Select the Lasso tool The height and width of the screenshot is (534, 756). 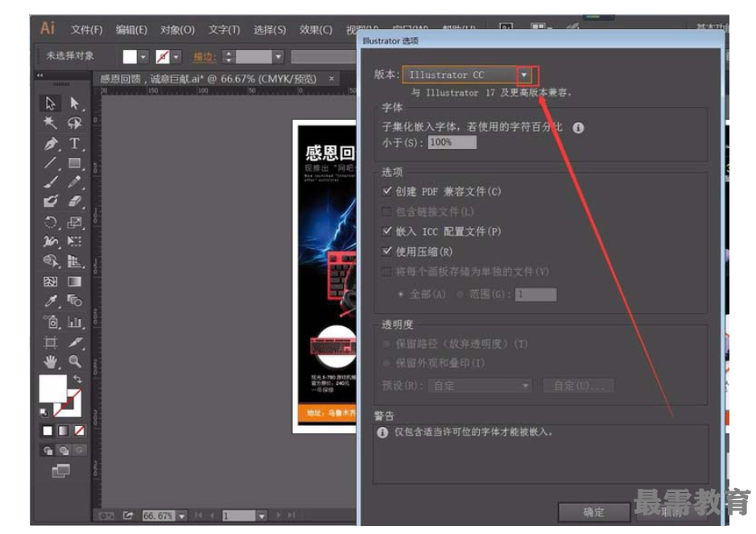coord(74,122)
